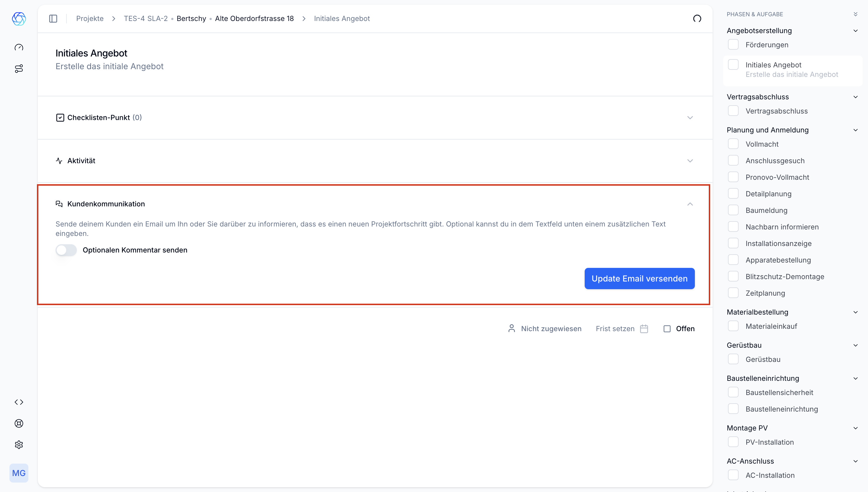Go to Projekte in breadcrumb

pyautogui.click(x=90, y=19)
